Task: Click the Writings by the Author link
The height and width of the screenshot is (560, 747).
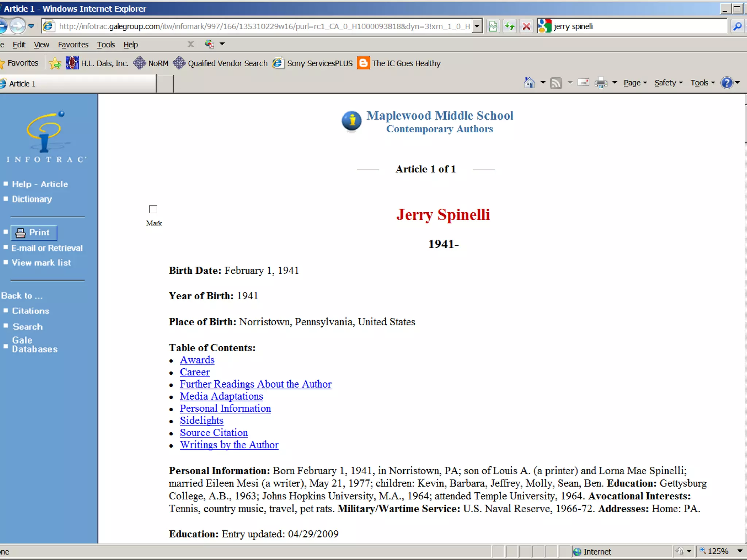Action: (229, 445)
